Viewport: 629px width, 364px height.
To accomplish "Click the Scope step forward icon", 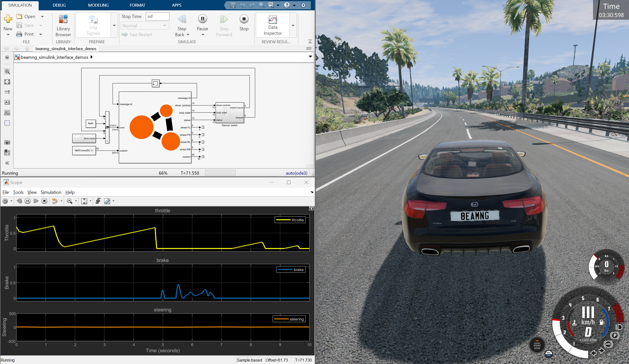I will click(36, 201).
